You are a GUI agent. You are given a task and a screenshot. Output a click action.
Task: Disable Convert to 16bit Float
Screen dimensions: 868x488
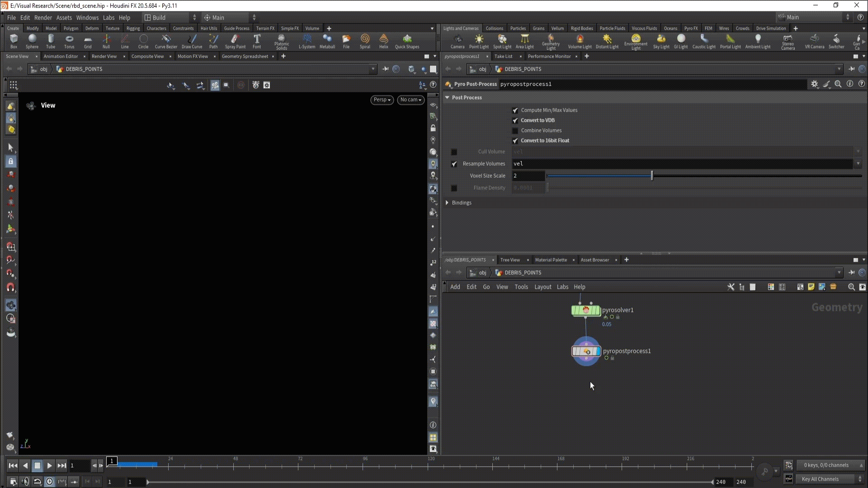515,141
